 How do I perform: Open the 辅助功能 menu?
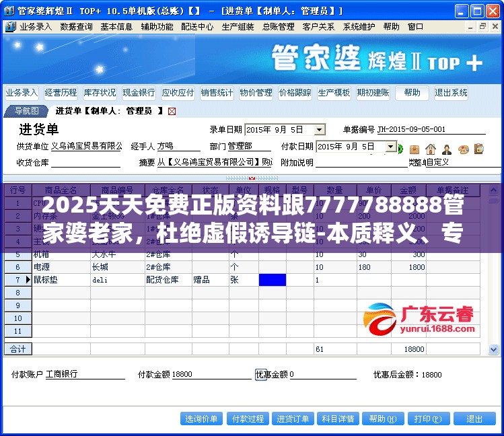[157, 27]
